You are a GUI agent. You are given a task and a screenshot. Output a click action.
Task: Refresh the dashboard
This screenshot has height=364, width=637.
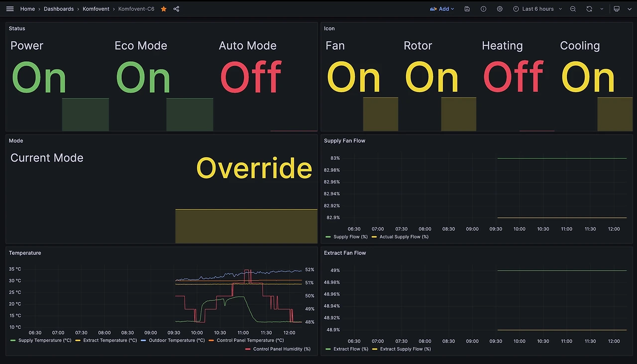tap(589, 9)
